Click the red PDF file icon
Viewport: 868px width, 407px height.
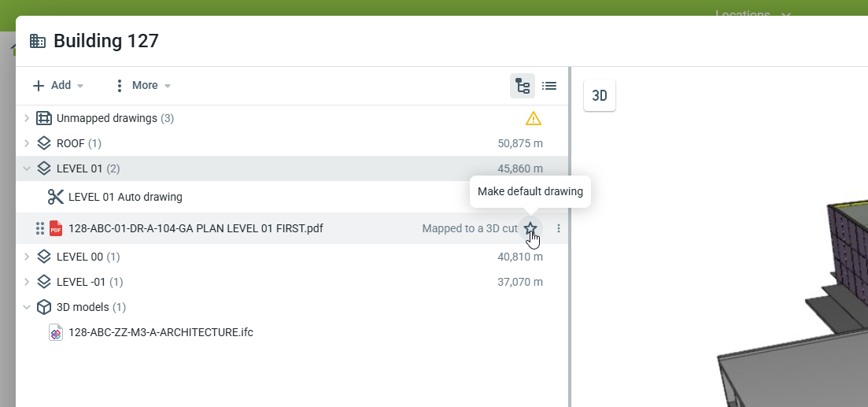coord(56,228)
